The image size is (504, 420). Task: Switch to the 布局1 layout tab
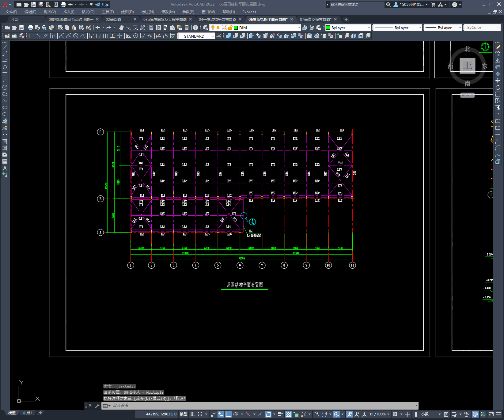(x=27, y=413)
